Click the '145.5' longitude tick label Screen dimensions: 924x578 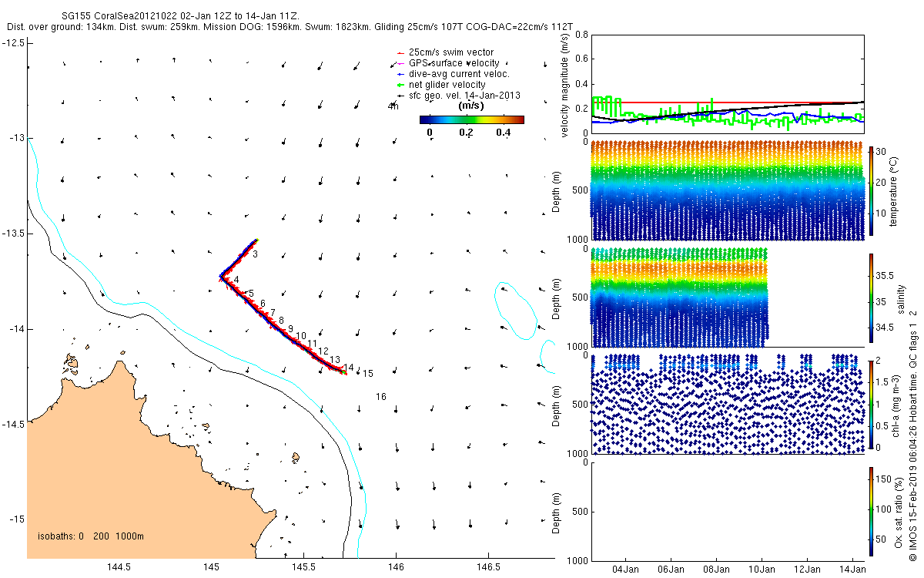(x=303, y=567)
